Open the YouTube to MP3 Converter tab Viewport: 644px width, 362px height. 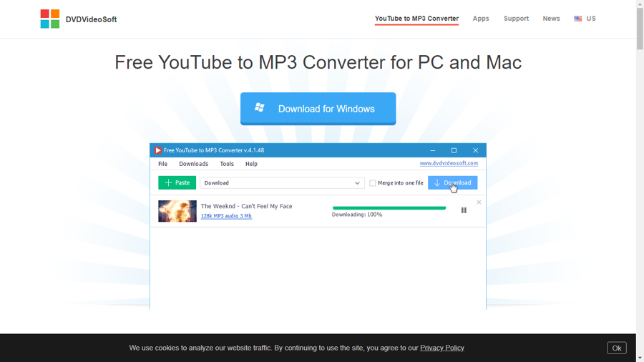point(416,19)
